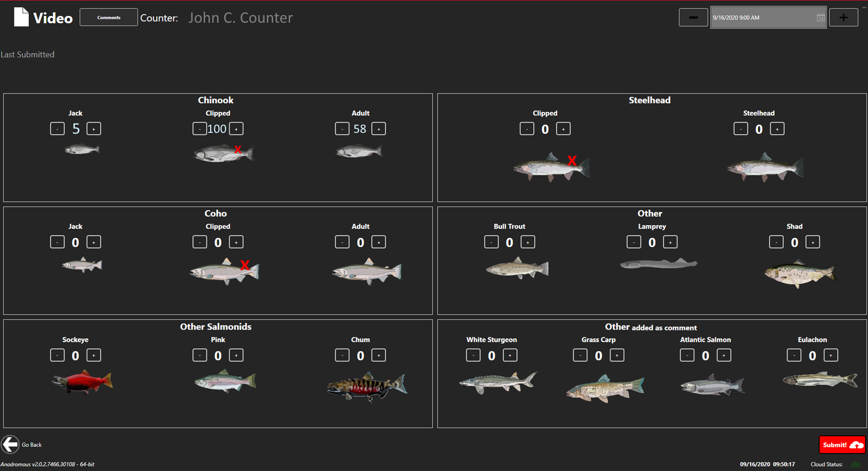868x471 pixels.
Task: Click the Chinook Jack fish image
Action: click(x=82, y=150)
